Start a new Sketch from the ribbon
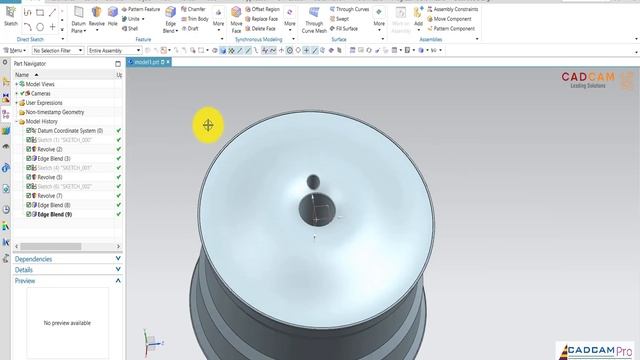 [11, 16]
